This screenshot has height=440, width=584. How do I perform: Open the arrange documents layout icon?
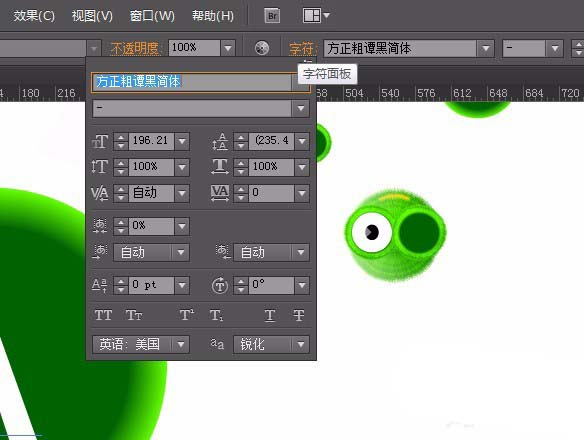click(316, 16)
